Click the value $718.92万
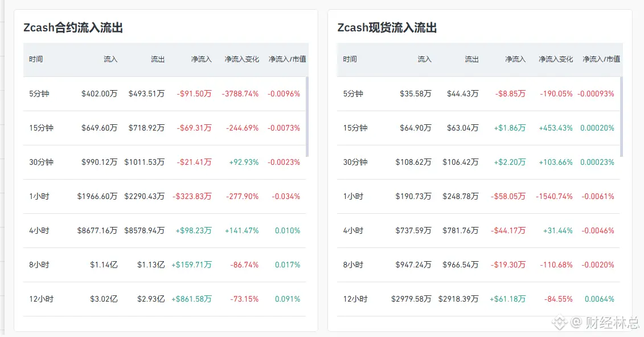644x337 pixels. point(147,128)
